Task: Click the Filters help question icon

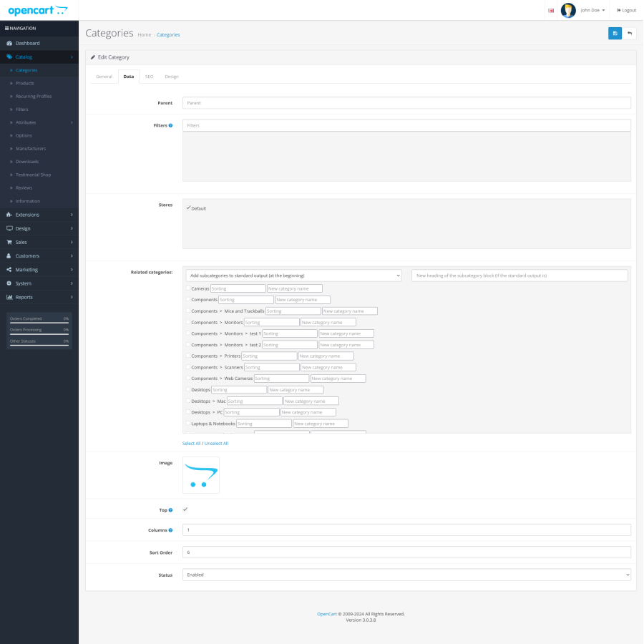Action: [170, 126]
